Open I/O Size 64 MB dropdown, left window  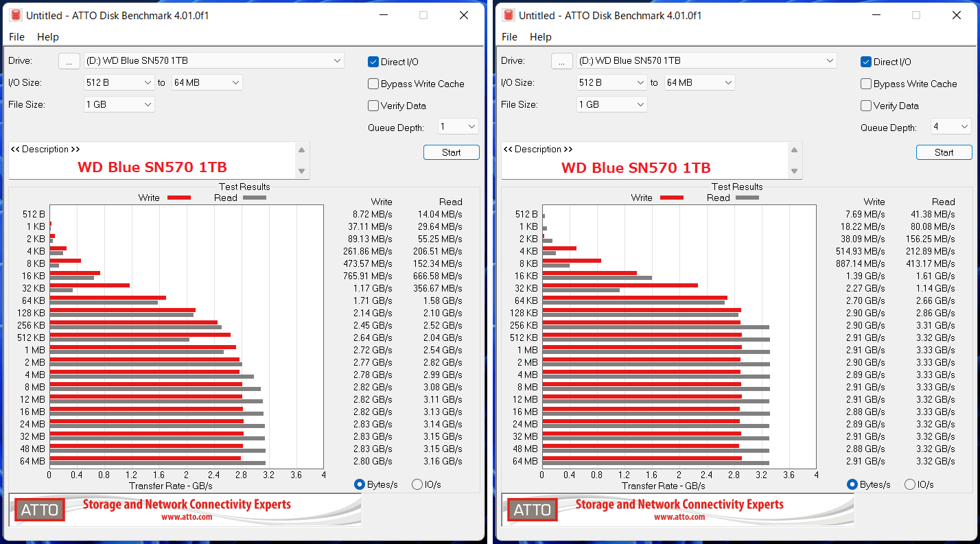tap(207, 82)
